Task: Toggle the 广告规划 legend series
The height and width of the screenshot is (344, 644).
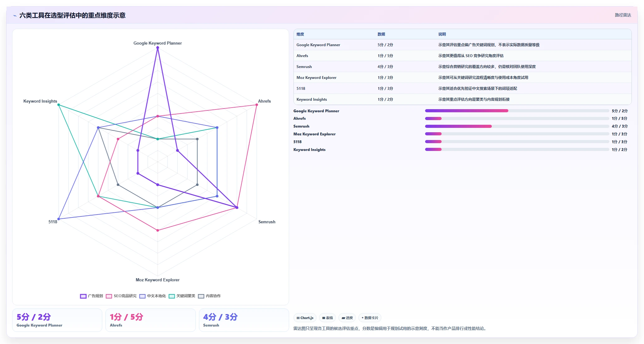Action: (x=91, y=296)
